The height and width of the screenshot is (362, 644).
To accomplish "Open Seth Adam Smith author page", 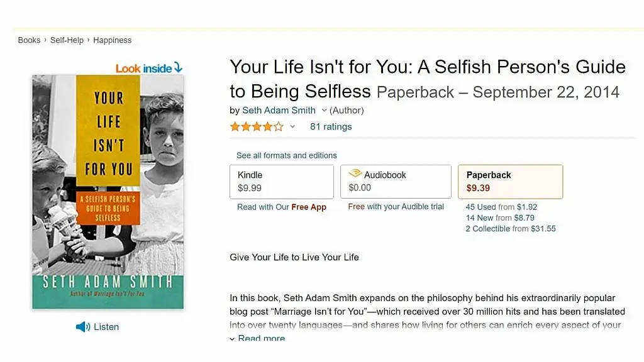I will 279,111.
